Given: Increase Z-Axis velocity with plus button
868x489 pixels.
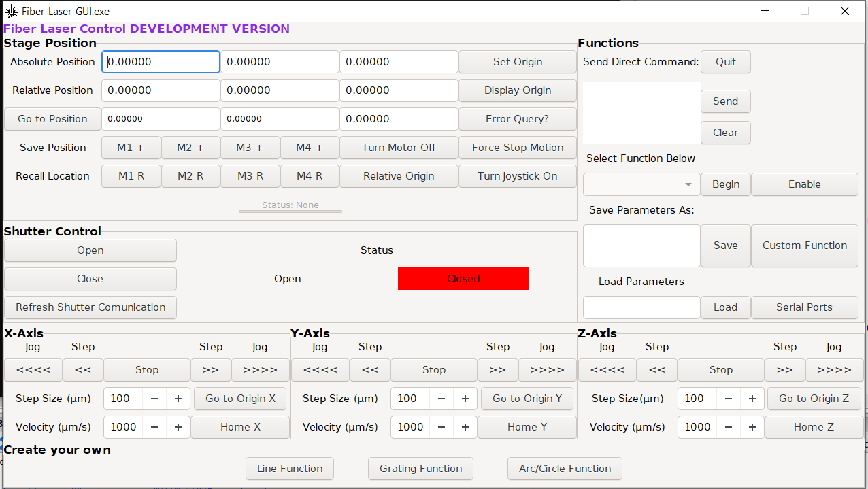Looking at the screenshot, I should click(752, 427).
